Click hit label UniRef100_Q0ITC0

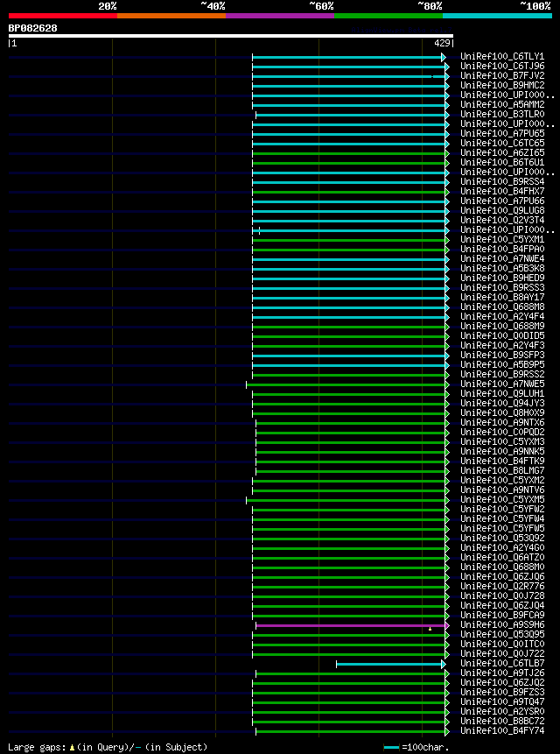point(502,644)
